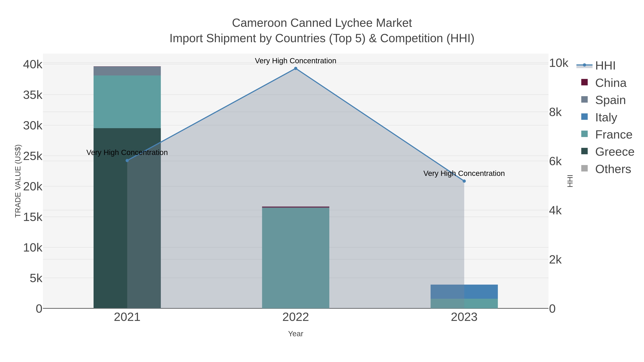Click the HHI data point for 2023
Screen dimensions: 644x362
(x=464, y=181)
